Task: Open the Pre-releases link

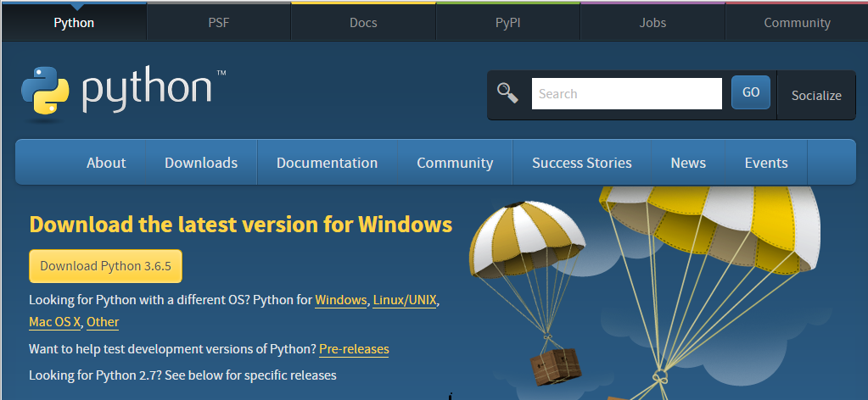Action: pos(355,349)
